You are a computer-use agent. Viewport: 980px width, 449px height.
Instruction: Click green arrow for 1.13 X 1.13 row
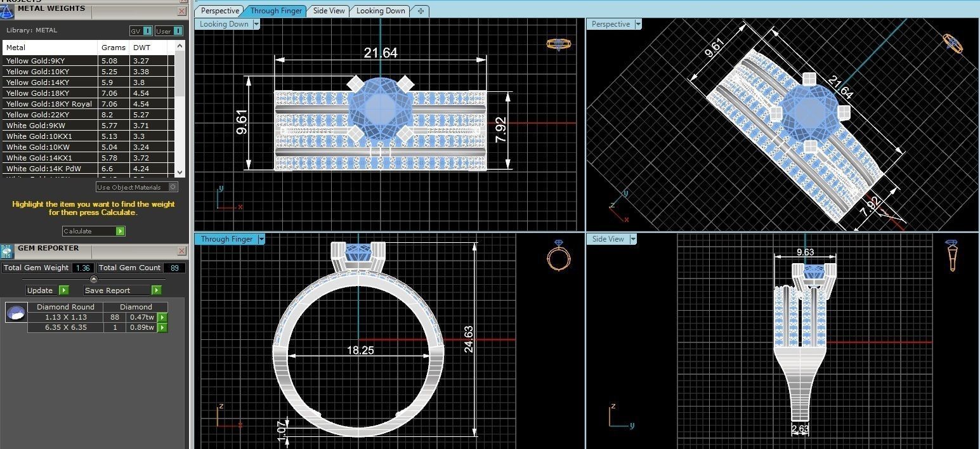162,317
